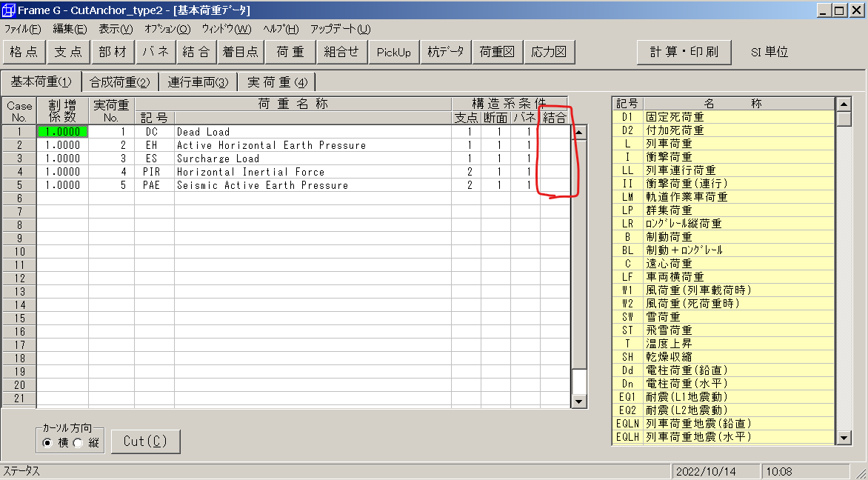
Task: Click the 組合せ toolbar button
Action: coord(341,52)
